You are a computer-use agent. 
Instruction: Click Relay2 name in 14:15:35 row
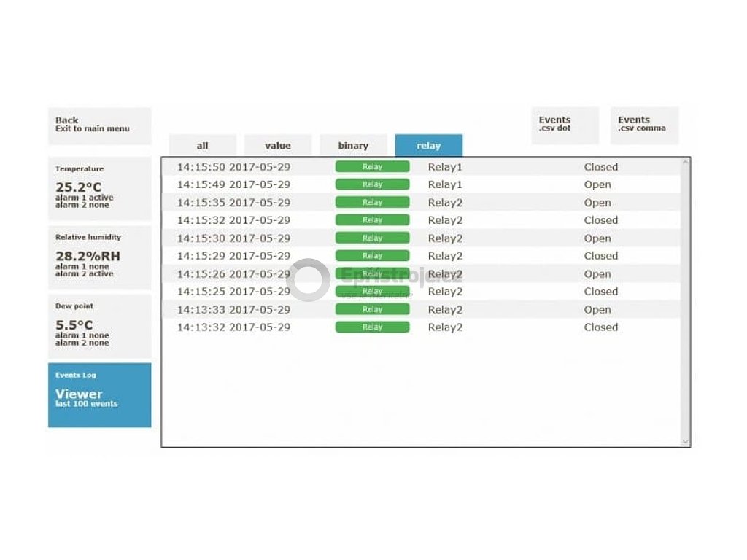click(445, 203)
